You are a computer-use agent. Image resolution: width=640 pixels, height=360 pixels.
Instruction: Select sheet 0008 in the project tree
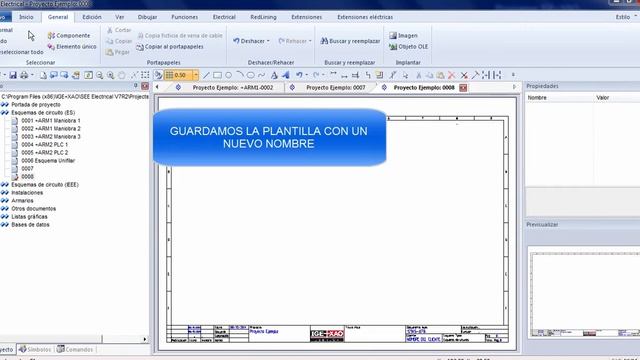point(27,177)
